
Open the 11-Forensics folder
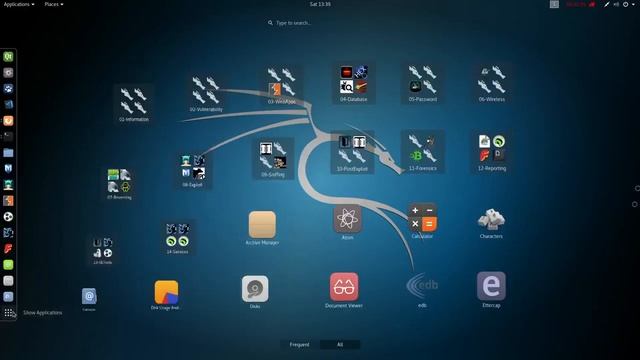click(x=422, y=152)
